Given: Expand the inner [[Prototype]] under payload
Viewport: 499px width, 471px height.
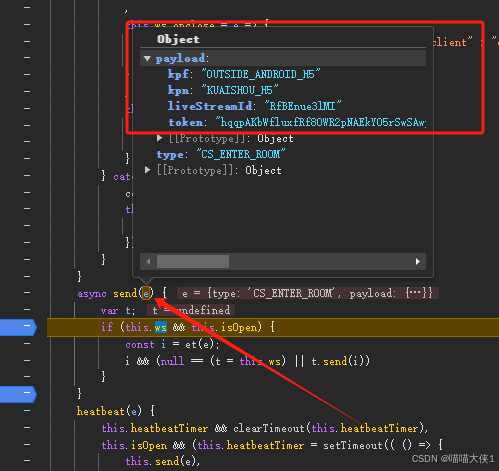Looking at the screenshot, I should click(159, 138).
